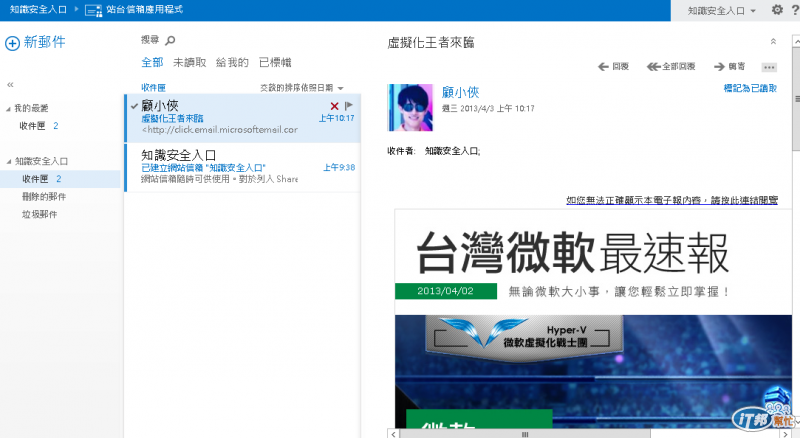Collapse the 知識安全入口 folder tree

click(x=9, y=161)
